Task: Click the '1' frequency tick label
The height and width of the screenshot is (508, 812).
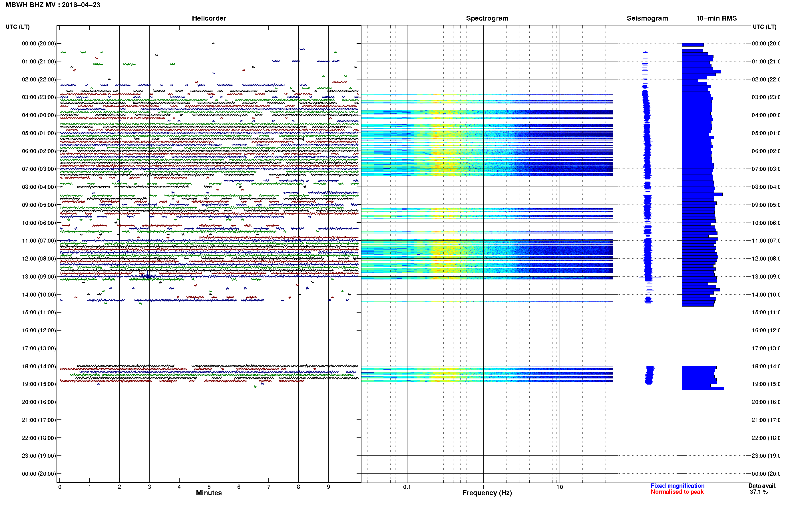Action: 483,487
